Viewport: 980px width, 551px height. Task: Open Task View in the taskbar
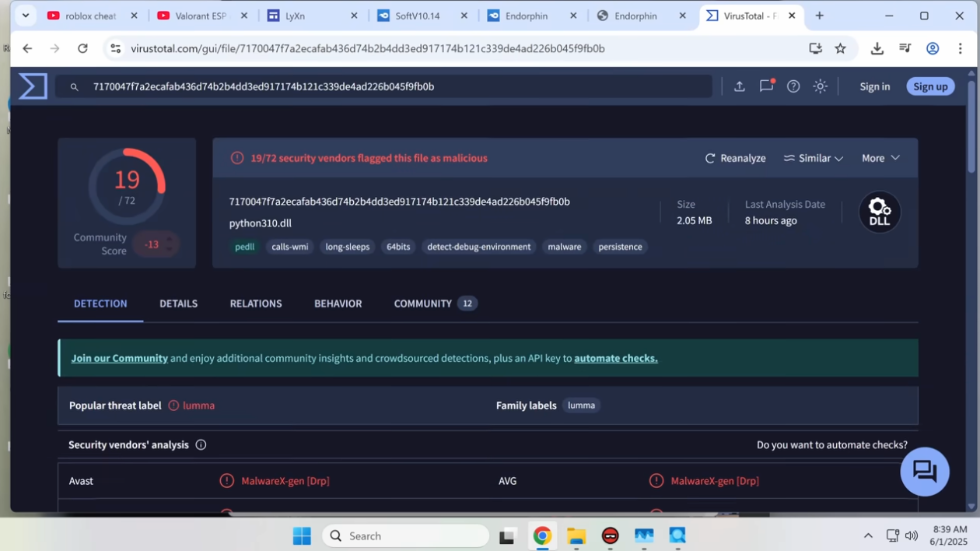pyautogui.click(x=508, y=535)
